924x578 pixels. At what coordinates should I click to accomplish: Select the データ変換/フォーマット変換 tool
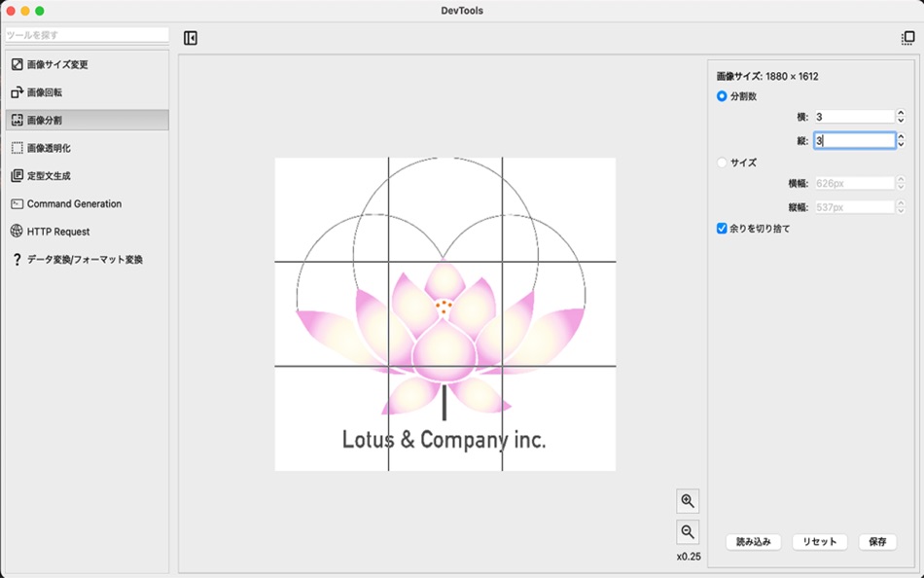(x=78, y=260)
